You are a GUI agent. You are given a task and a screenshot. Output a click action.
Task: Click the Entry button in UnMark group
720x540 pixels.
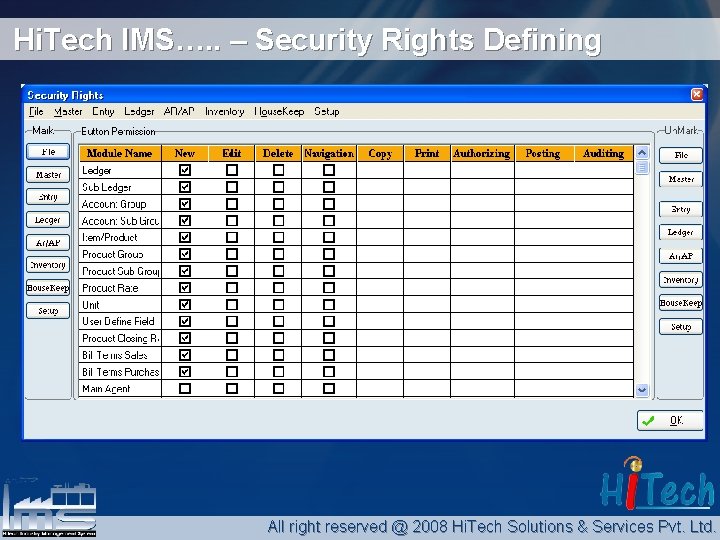click(681, 209)
